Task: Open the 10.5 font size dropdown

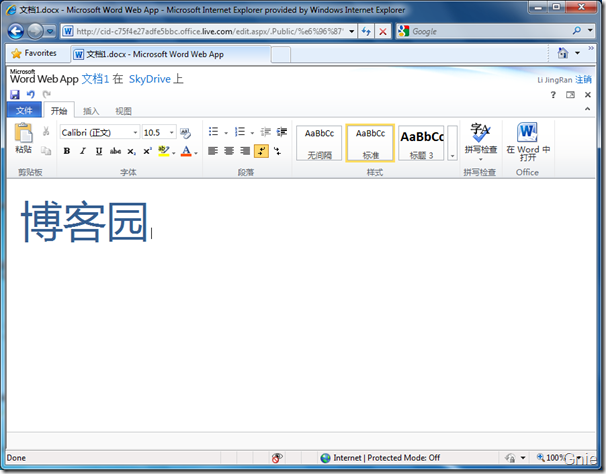Action: [172, 133]
